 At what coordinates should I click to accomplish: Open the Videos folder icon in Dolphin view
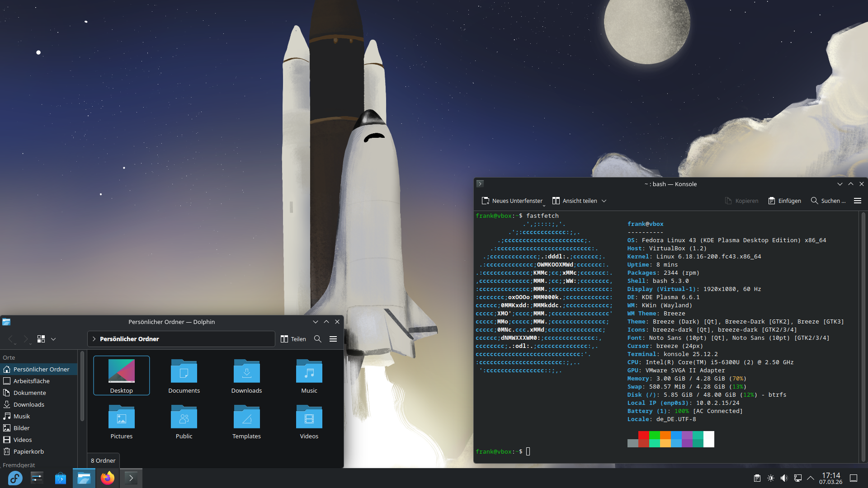[309, 421]
